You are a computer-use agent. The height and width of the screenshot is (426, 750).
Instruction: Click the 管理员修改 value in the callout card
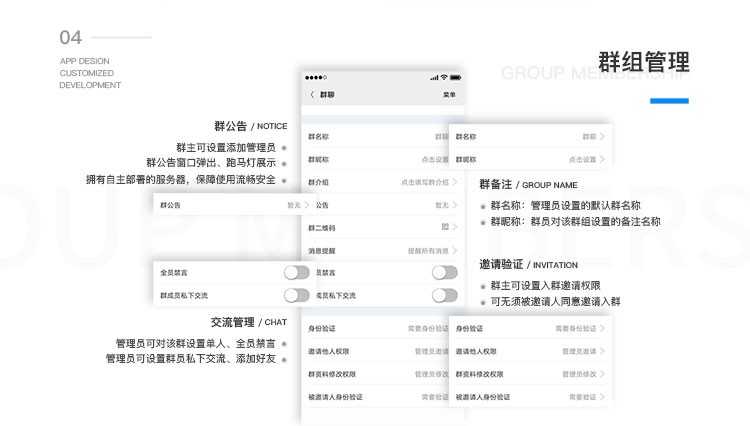pos(579,374)
